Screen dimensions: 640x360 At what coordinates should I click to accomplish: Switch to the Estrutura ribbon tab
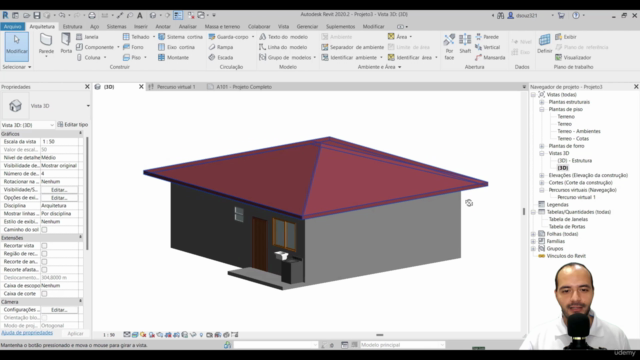point(72,27)
